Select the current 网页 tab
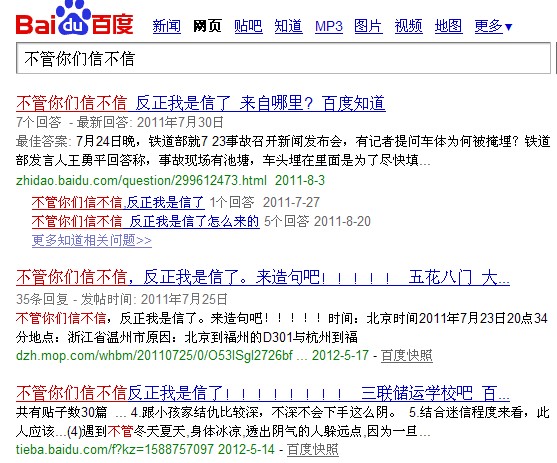Viewport: 557px width, 463px height. [207, 26]
